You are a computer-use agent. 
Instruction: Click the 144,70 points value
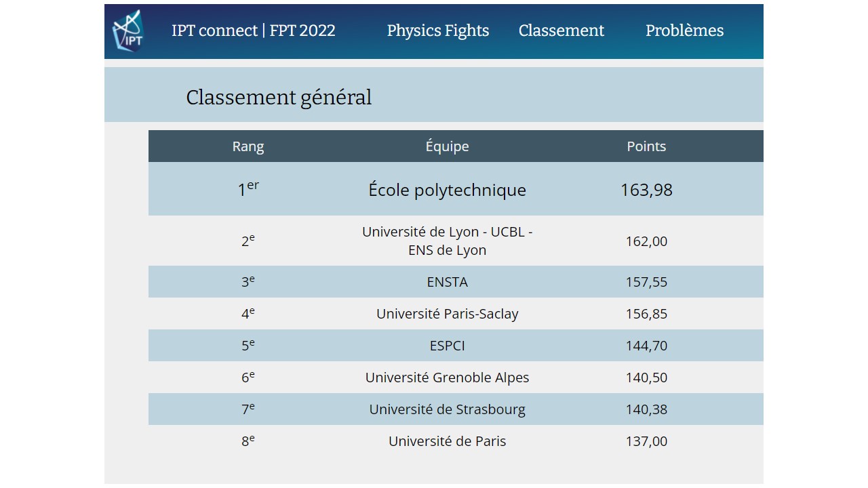coord(646,346)
